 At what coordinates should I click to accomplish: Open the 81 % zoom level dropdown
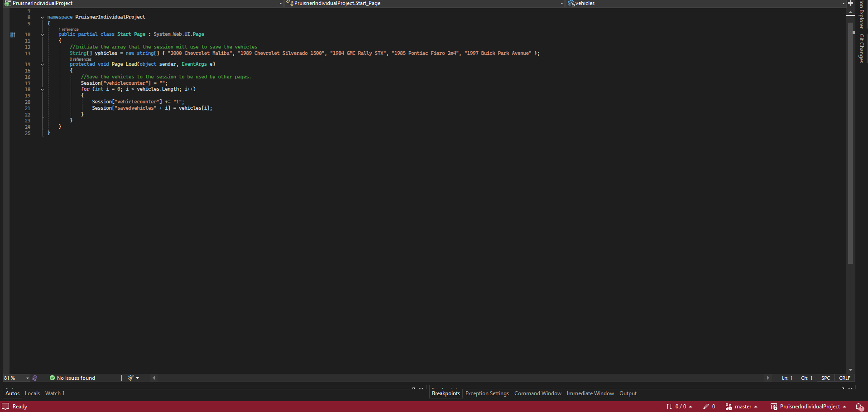pyautogui.click(x=16, y=378)
